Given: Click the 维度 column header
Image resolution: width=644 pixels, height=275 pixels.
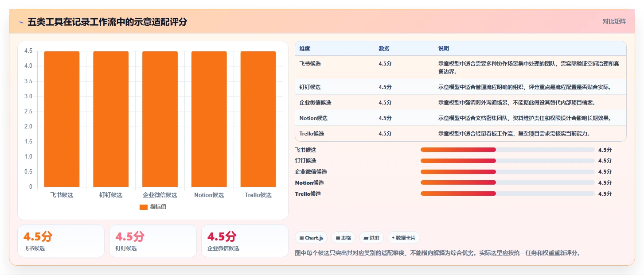Looking at the screenshot, I should pyautogui.click(x=304, y=49).
